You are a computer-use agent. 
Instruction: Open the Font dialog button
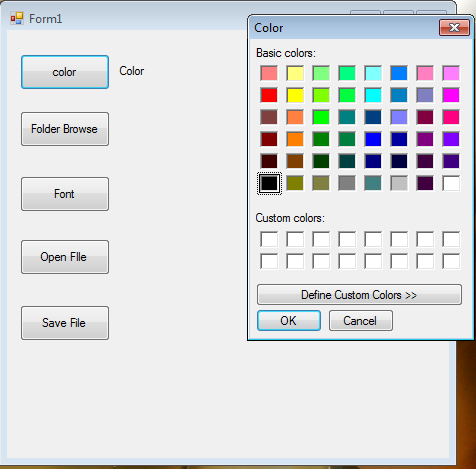coord(65,194)
